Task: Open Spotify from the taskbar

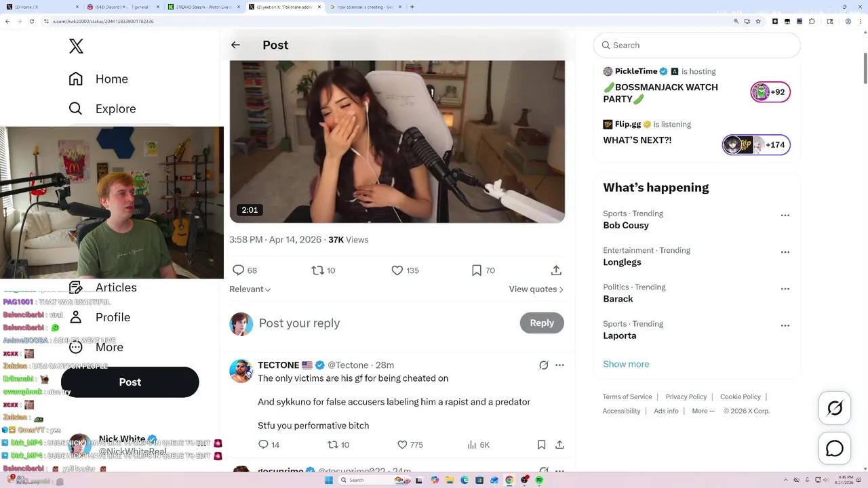Action: point(539,480)
